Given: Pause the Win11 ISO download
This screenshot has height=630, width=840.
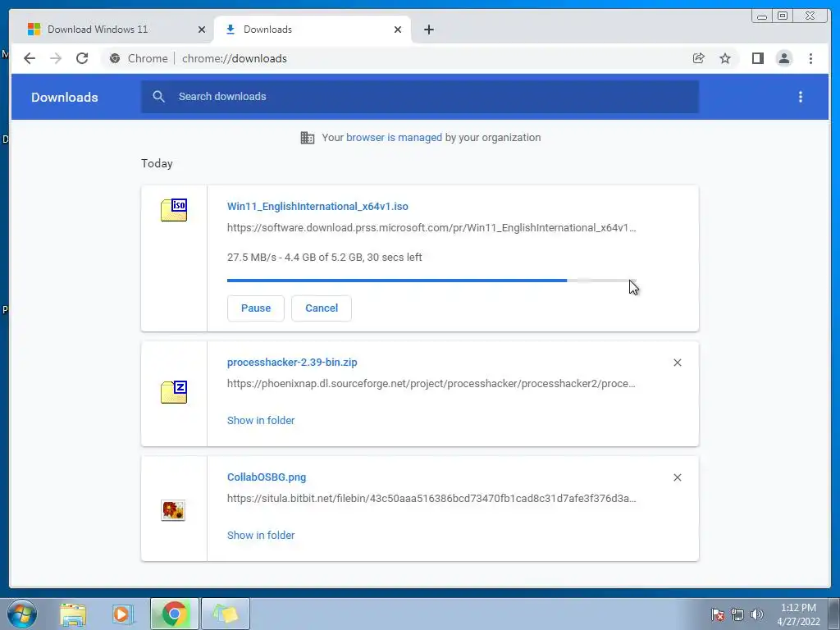Looking at the screenshot, I should (x=256, y=308).
